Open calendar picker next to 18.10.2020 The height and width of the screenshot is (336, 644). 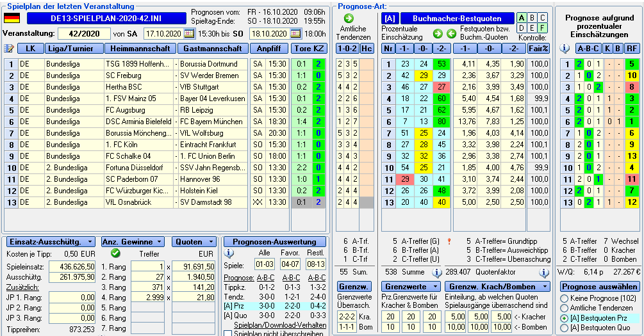point(295,34)
